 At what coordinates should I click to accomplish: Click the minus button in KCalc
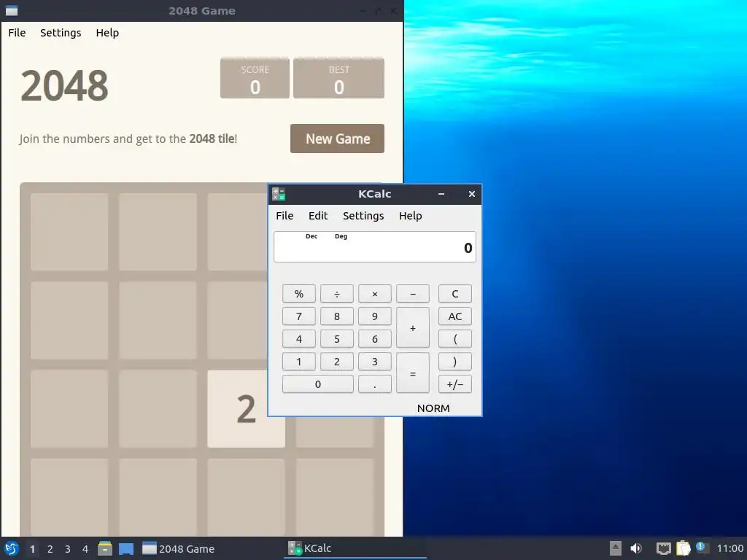tap(413, 294)
